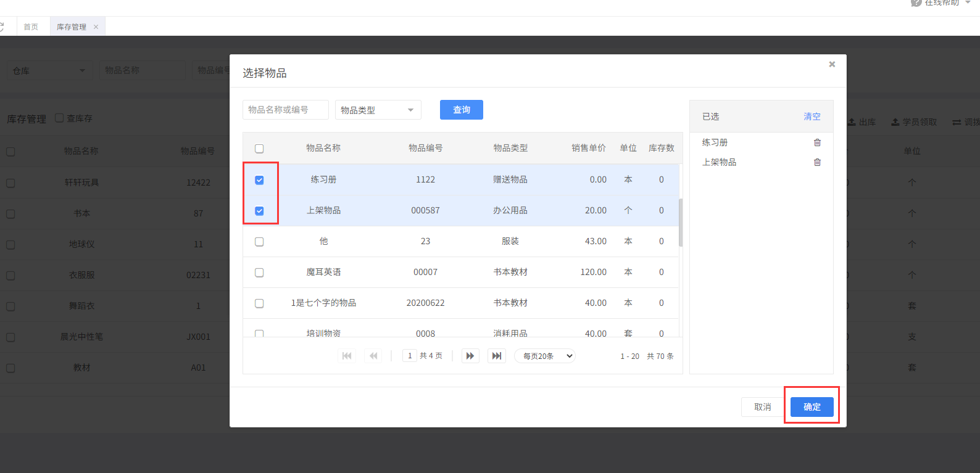Click the 物品名称 column header in dialog
Viewport: 980px width, 473px height.
tap(323, 148)
